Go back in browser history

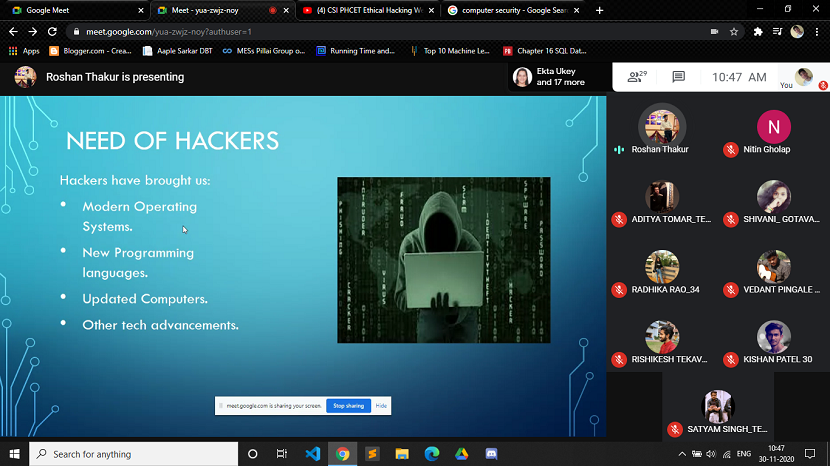click(13, 32)
